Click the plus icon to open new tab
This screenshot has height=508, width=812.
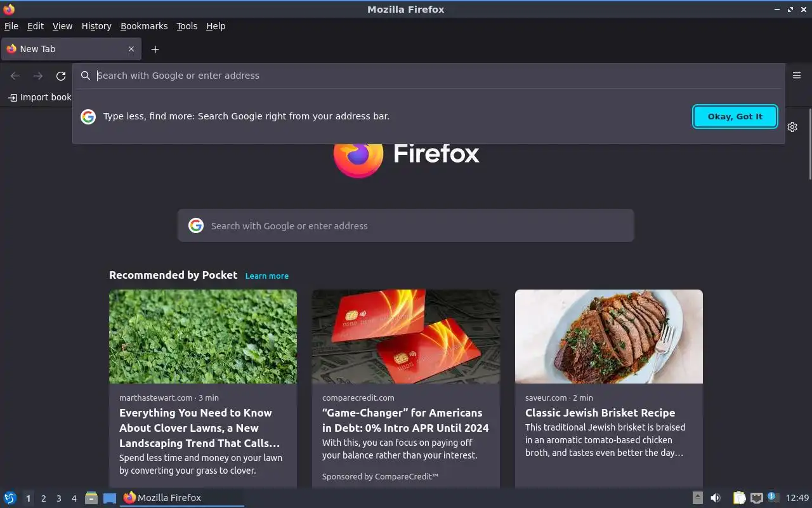[x=155, y=49]
